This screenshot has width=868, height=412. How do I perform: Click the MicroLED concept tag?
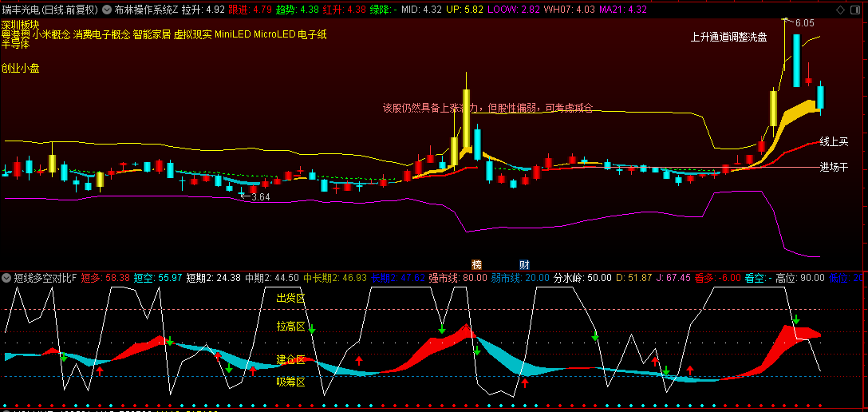pyautogui.click(x=274, y=34)
